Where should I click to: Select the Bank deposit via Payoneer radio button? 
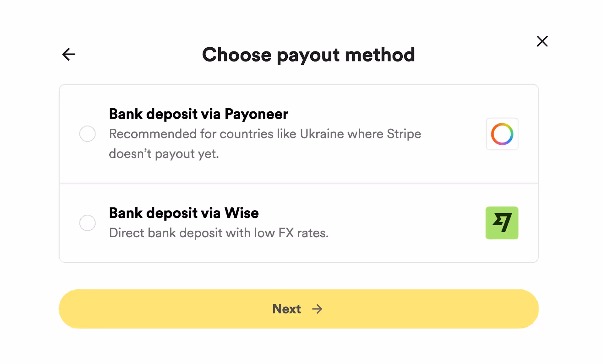[88, 134]
